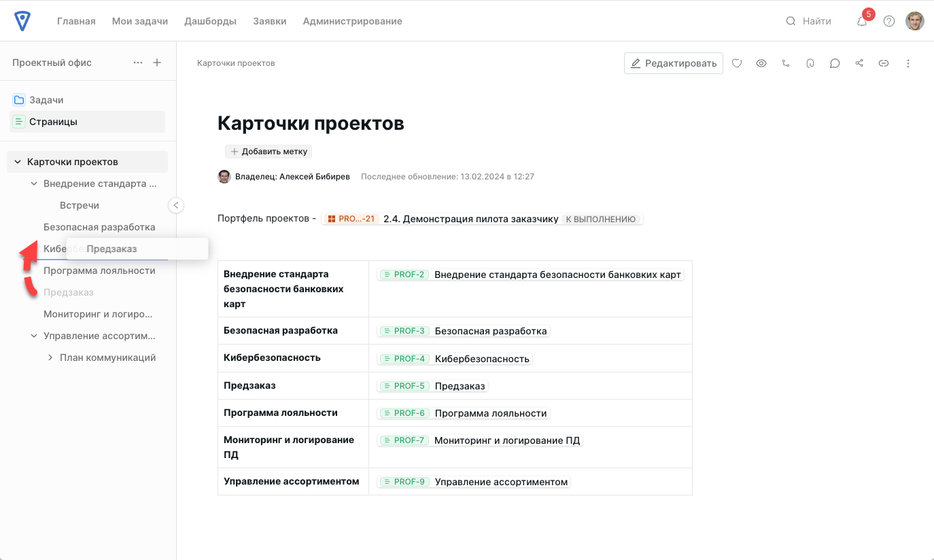
Task: Open the vertical three-dot page menu
Action: point(908,63)
